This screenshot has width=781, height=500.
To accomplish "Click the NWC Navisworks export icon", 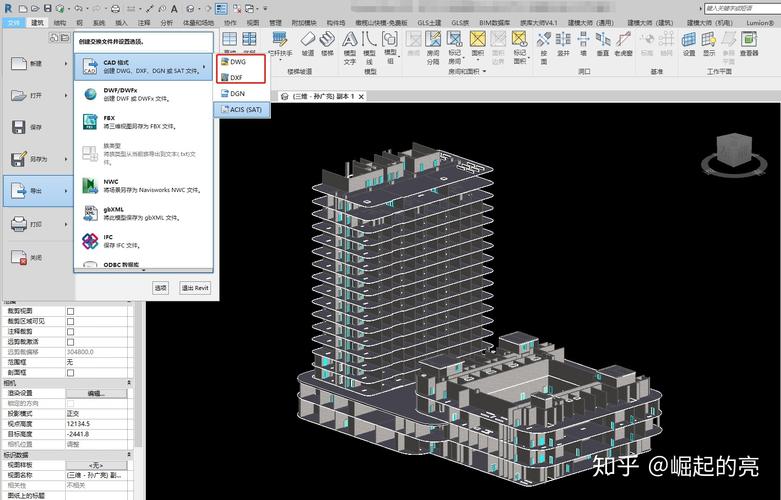I will point(90,185).
